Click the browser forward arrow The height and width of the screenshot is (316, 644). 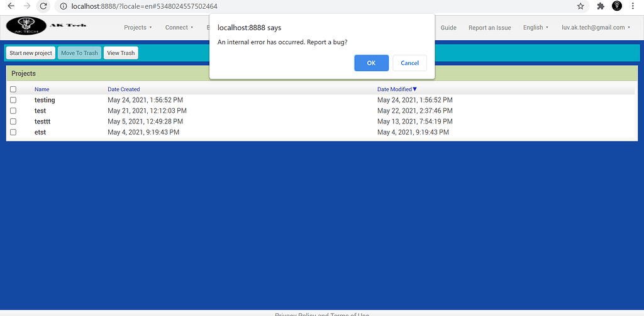click(x=27, y=6)
